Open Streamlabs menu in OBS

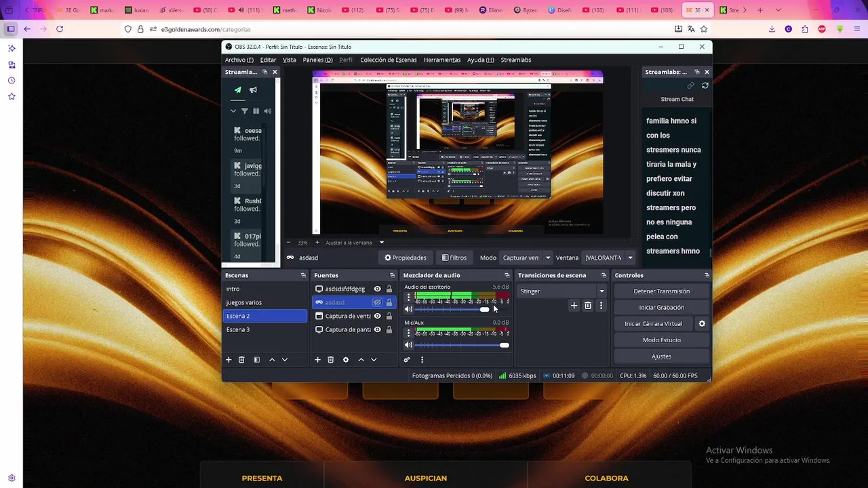(516, 60)
